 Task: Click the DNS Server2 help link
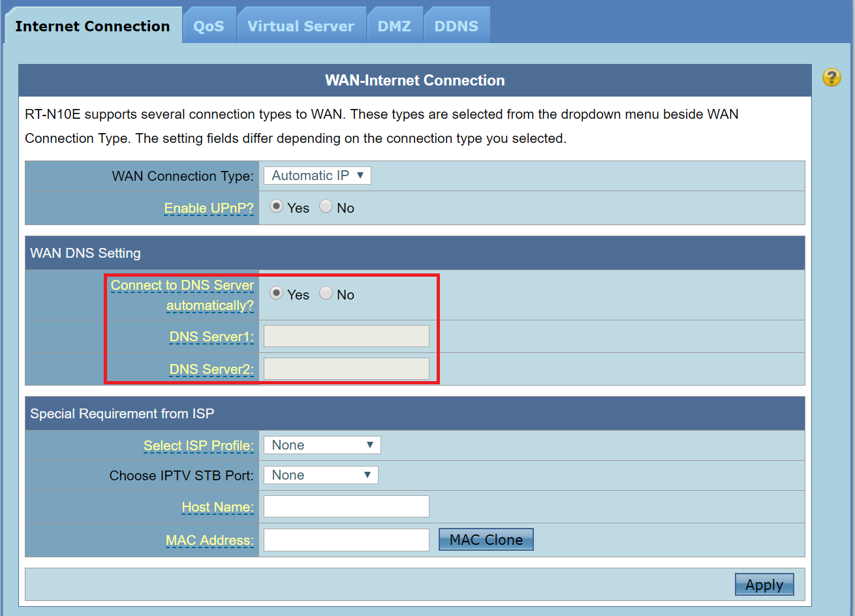(210, 369)
